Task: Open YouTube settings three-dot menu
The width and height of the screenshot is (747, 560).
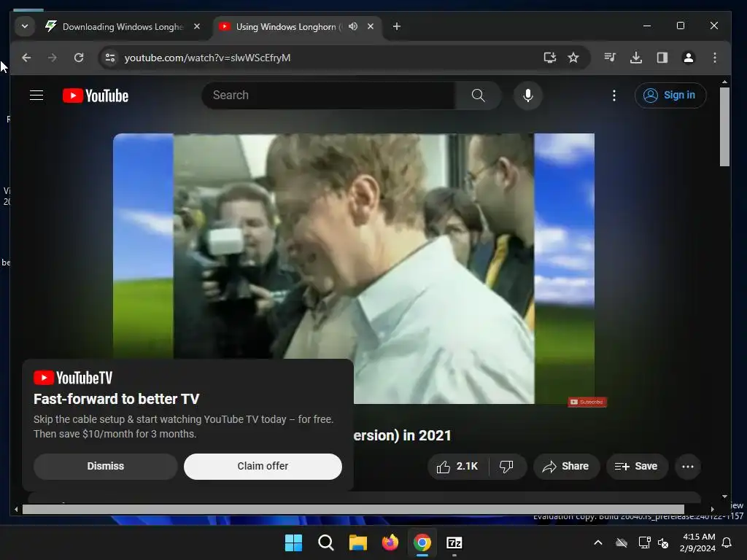Action: pyautogui.click(x=614, y=96)
